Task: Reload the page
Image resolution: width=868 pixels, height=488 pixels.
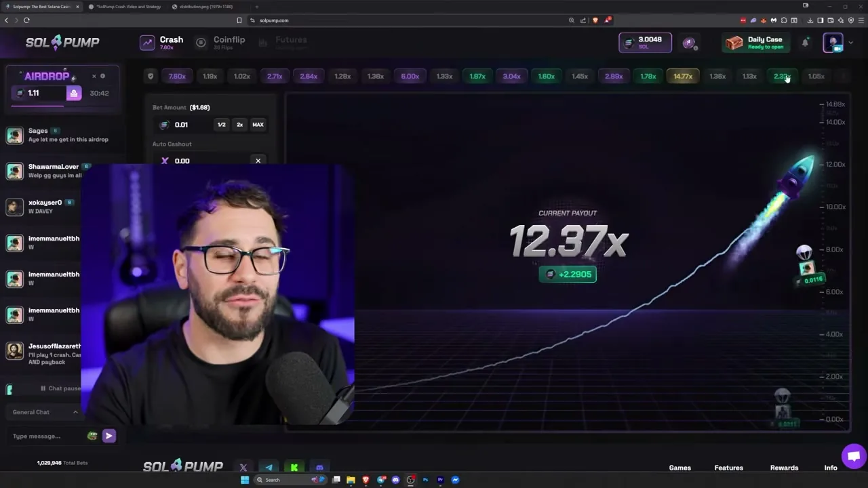Action: (26, 20)
